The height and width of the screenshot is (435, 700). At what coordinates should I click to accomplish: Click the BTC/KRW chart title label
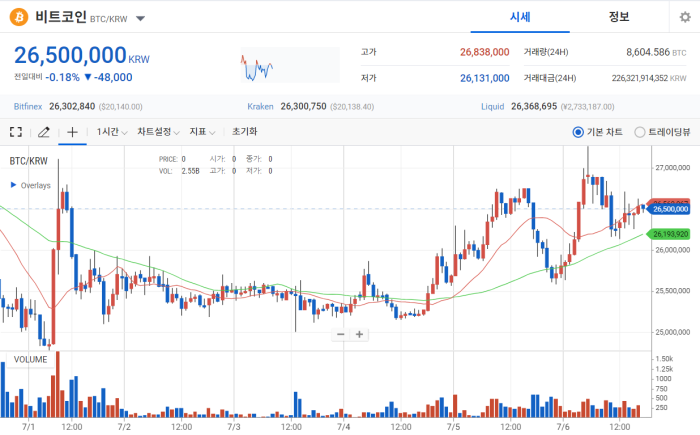(29, 161)
